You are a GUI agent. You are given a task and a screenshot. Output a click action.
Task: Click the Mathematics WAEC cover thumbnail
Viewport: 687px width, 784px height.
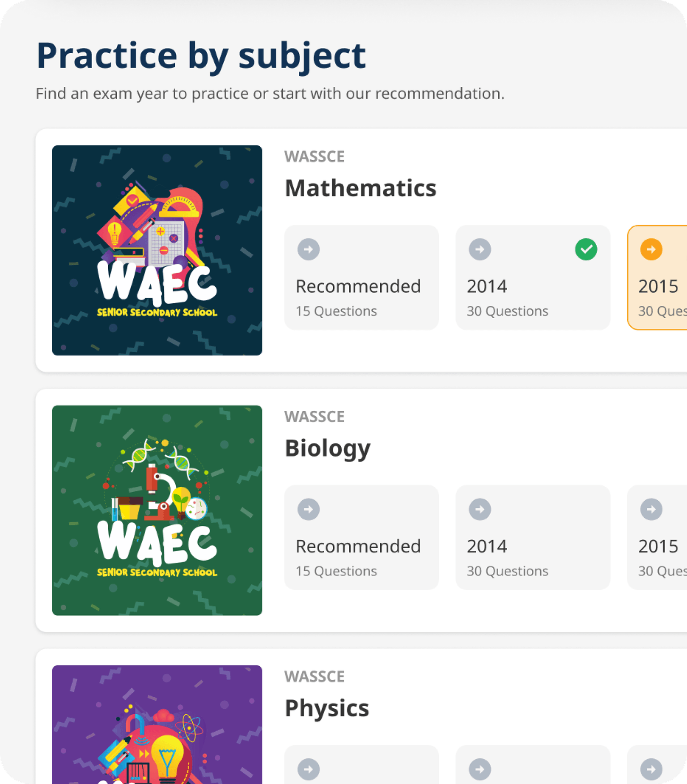pyautogui.click(x=157, y=250)
